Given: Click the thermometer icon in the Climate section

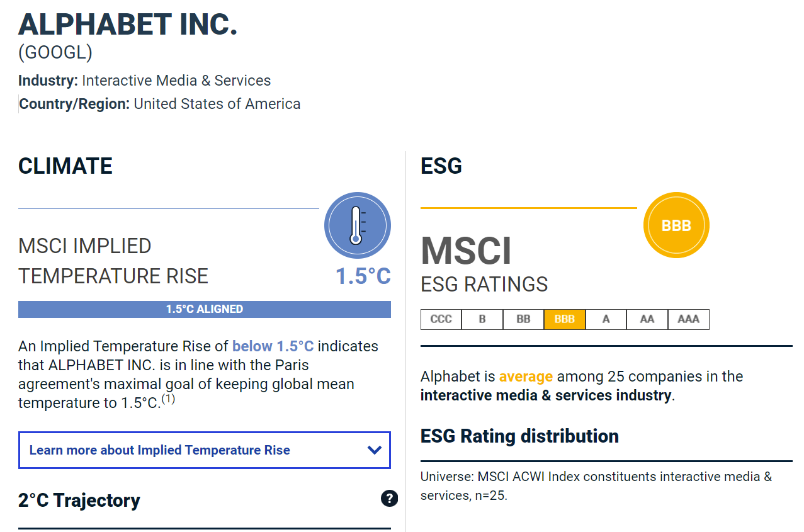Looking at the screenshot, I should [357, 225].
